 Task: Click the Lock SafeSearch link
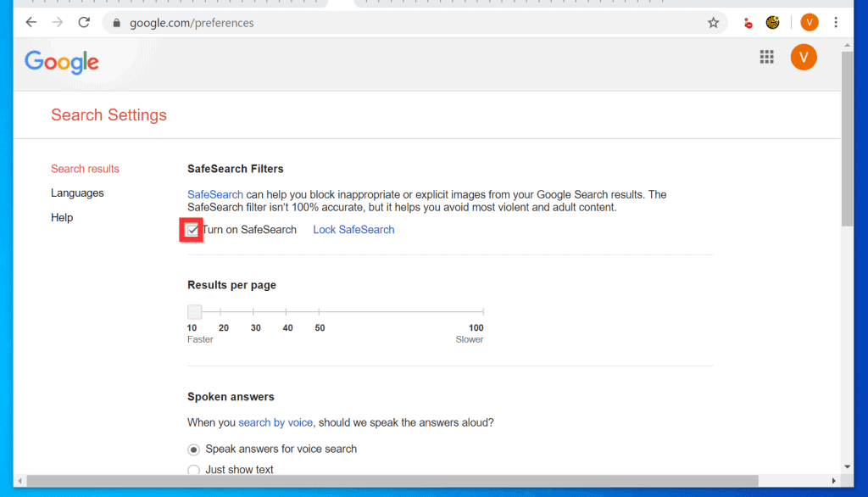[x=353, y=230]
